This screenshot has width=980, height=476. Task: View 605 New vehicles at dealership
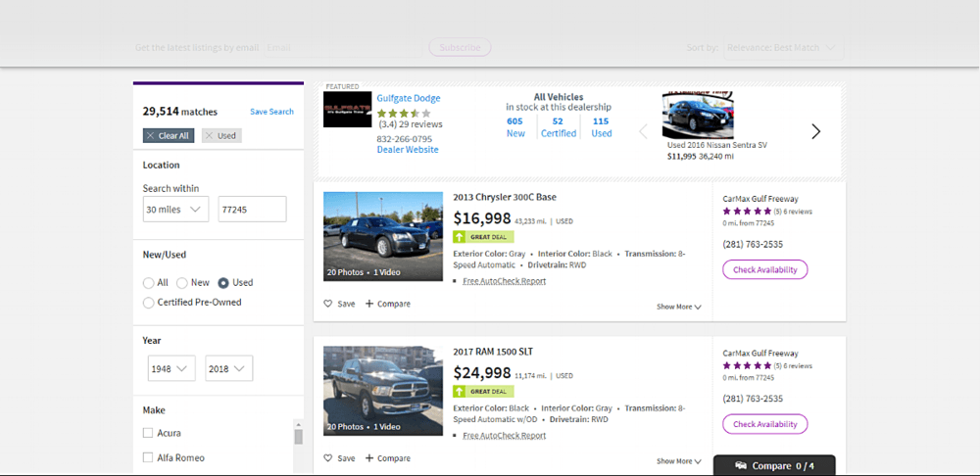[x=515, y=127]
